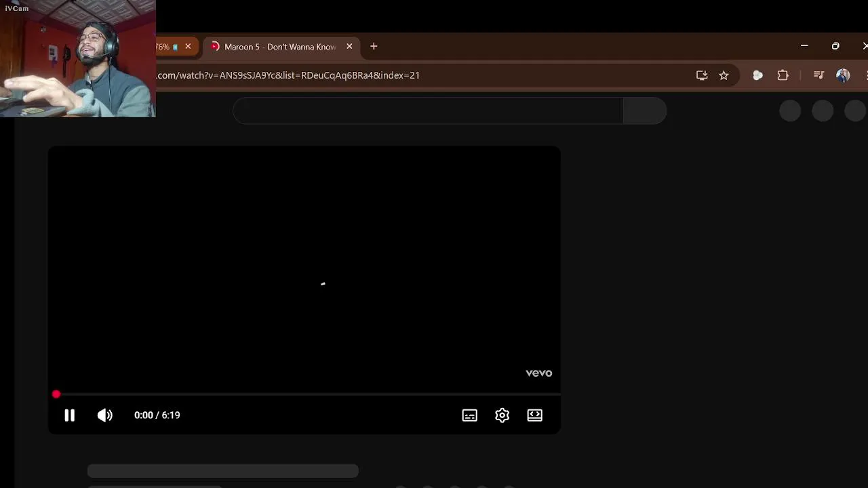The height and width of the screenshot is (488, 868).
Task: Switch to the tab showing 76%
Action: point(166,47)
